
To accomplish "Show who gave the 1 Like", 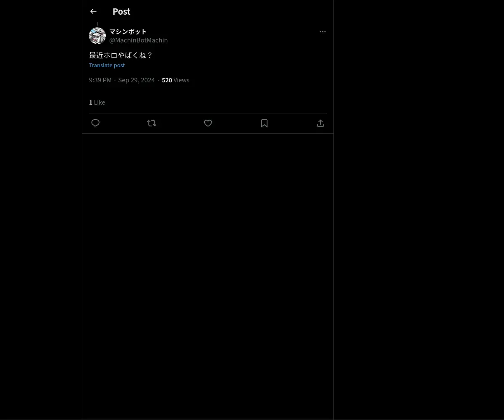I will point(97,102).
